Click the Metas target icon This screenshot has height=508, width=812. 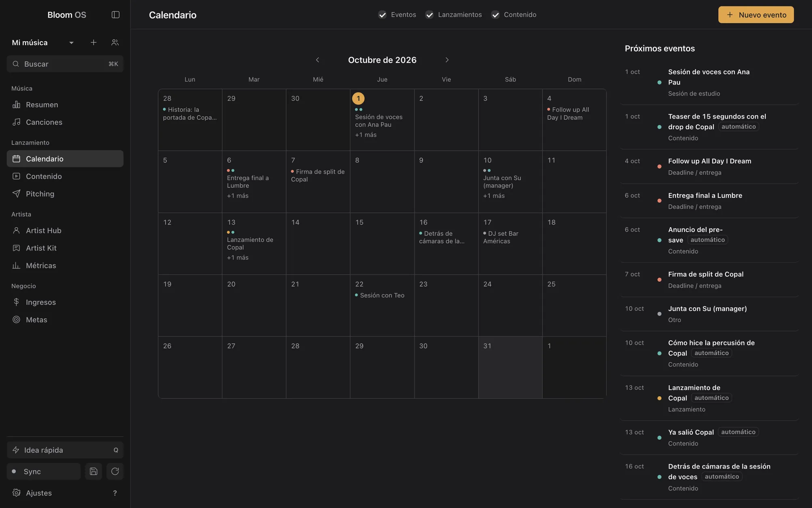16,319
